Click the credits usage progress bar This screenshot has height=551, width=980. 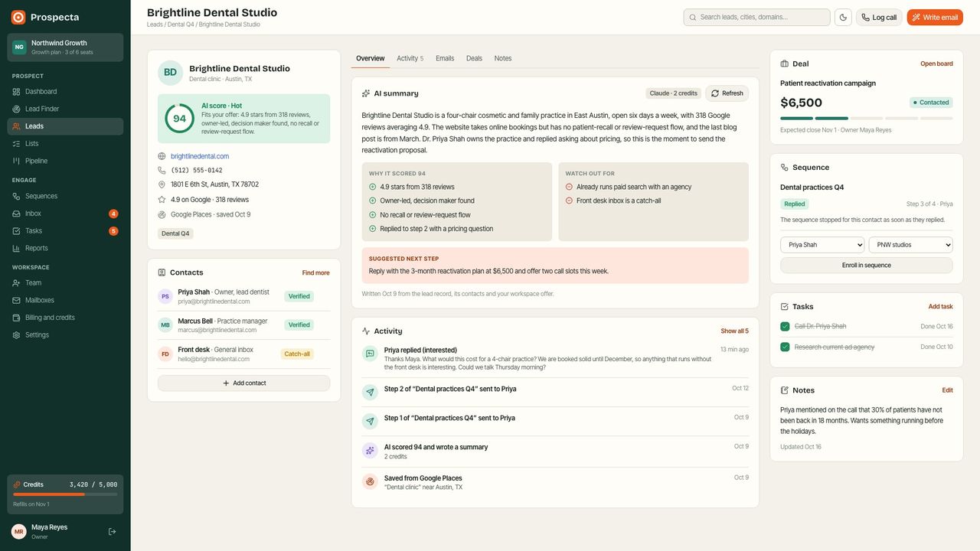click(65, 494)
